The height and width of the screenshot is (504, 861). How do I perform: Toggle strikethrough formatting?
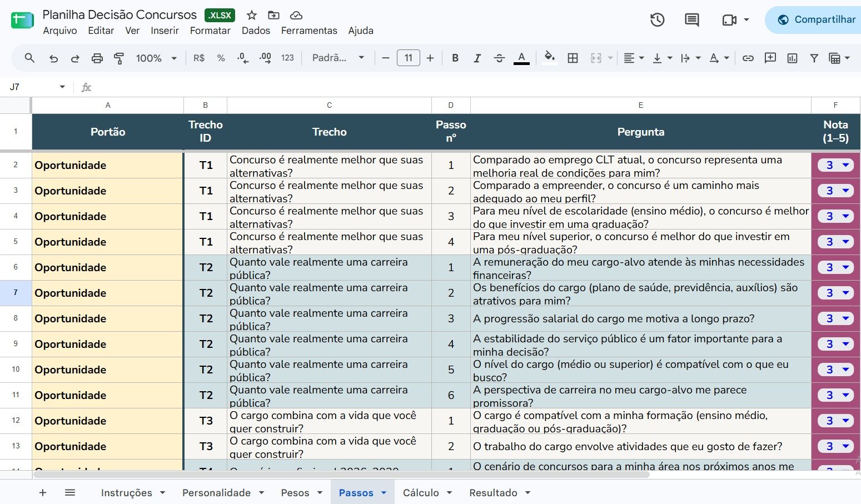499,58
